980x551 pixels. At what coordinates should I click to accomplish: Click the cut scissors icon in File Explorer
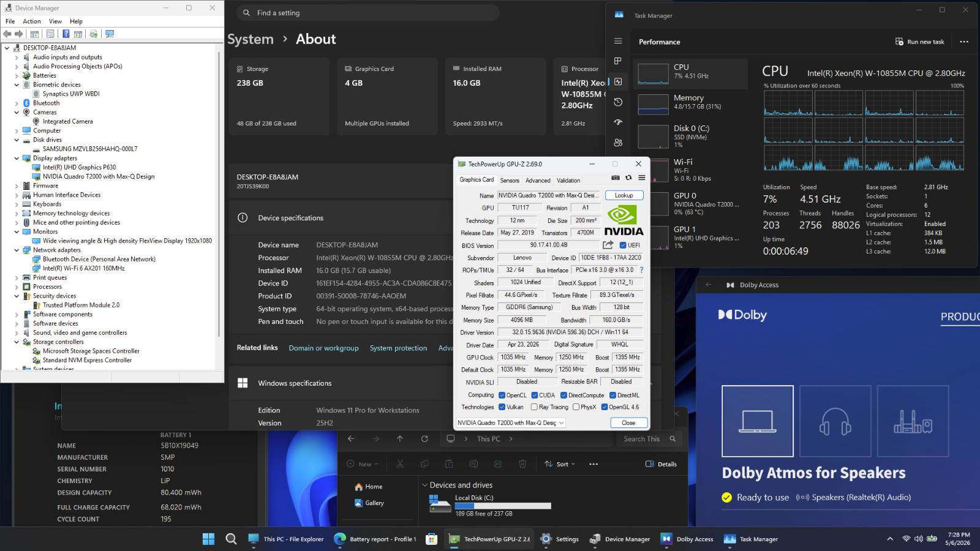400,464
